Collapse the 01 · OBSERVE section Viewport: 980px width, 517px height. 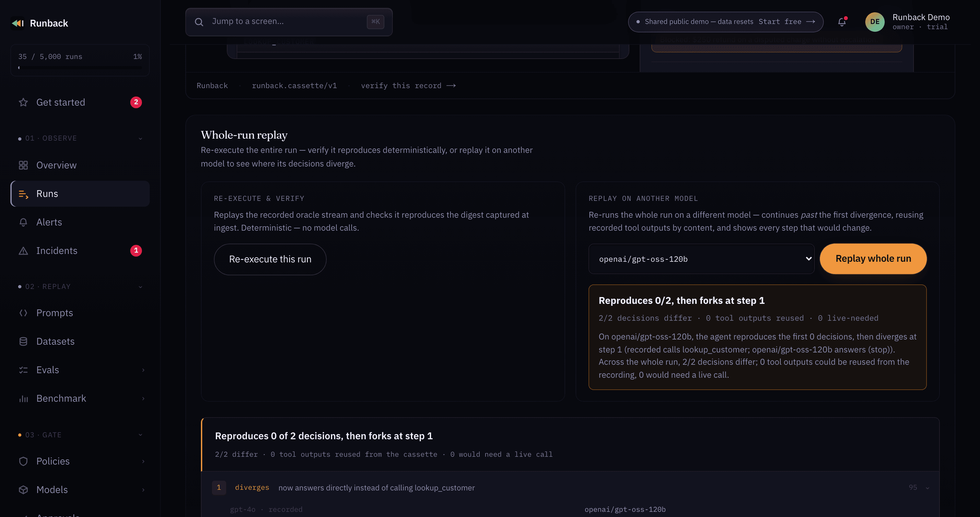point(140,138)
